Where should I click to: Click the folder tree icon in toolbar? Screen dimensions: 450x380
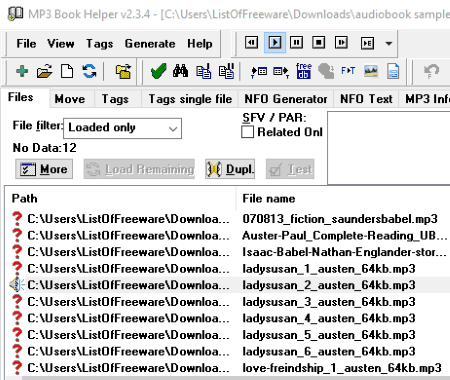point(123,71)
